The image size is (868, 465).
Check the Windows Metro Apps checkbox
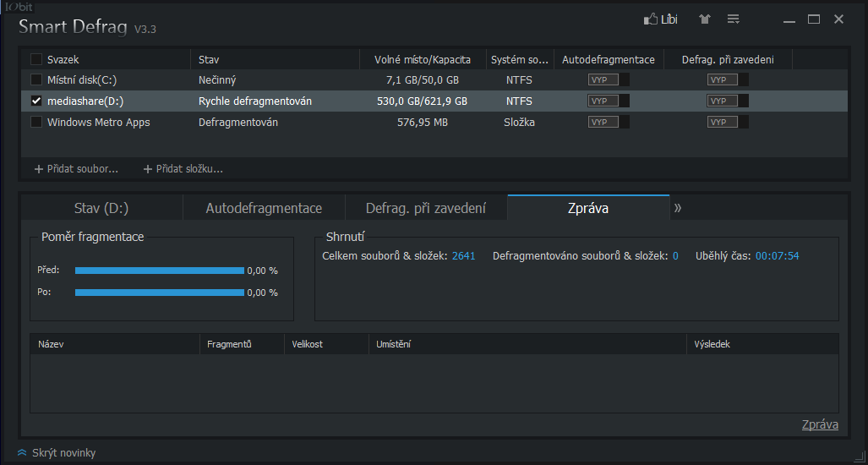[x=36, y=122]
